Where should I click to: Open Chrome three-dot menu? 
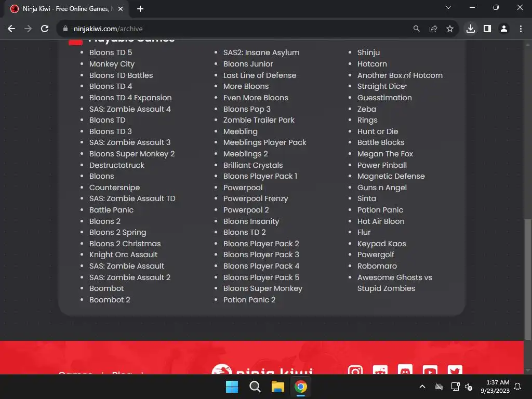[521, 29]
